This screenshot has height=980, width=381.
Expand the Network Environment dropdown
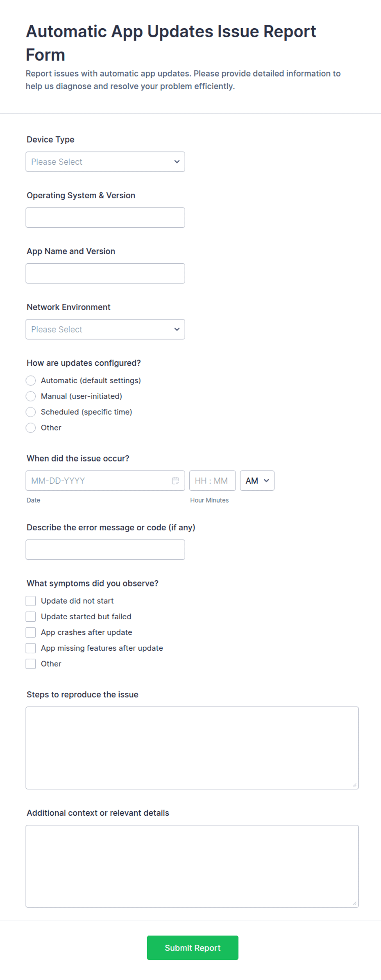click(x=105, y=329)
